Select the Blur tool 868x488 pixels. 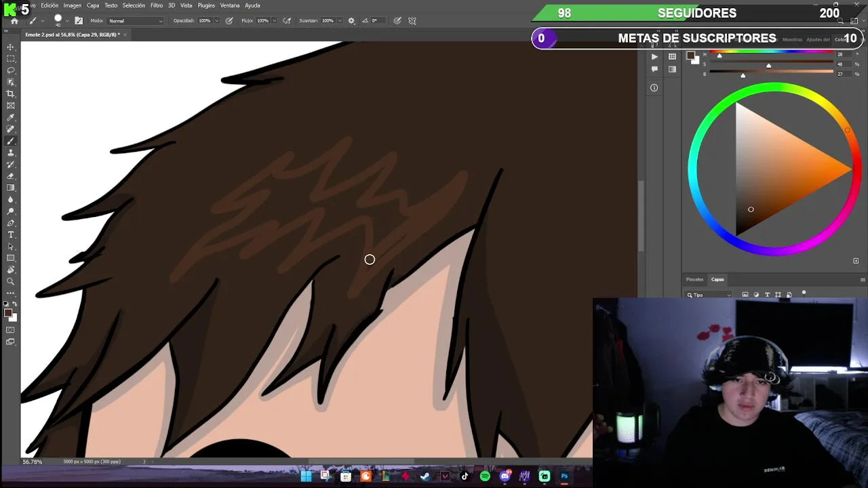pyautogui.click(x=11, y=199)
